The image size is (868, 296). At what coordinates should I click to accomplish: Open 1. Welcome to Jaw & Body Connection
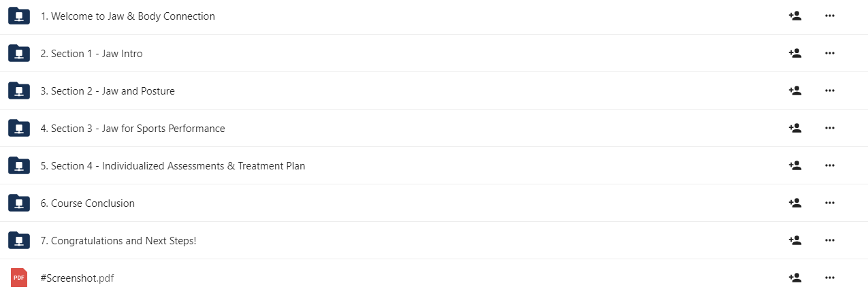(128, 16)
